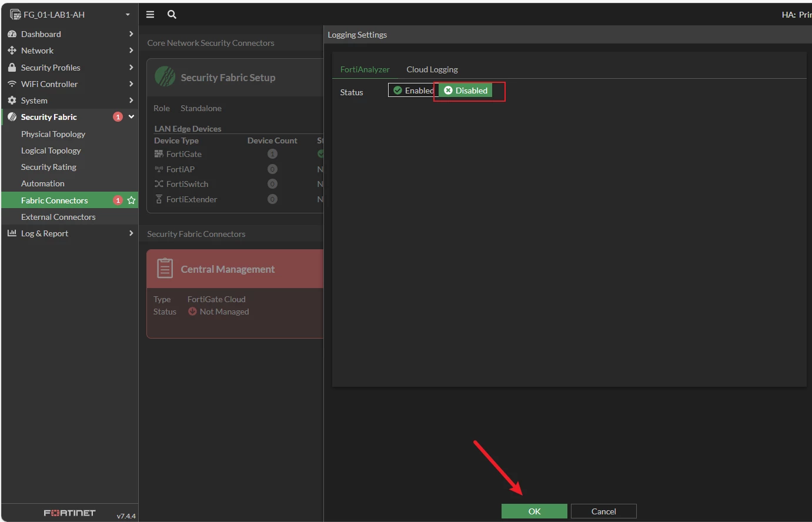Open the search magnifier icon
The width and height of the screenshot is (812, 522).
(x=172, y=14)
